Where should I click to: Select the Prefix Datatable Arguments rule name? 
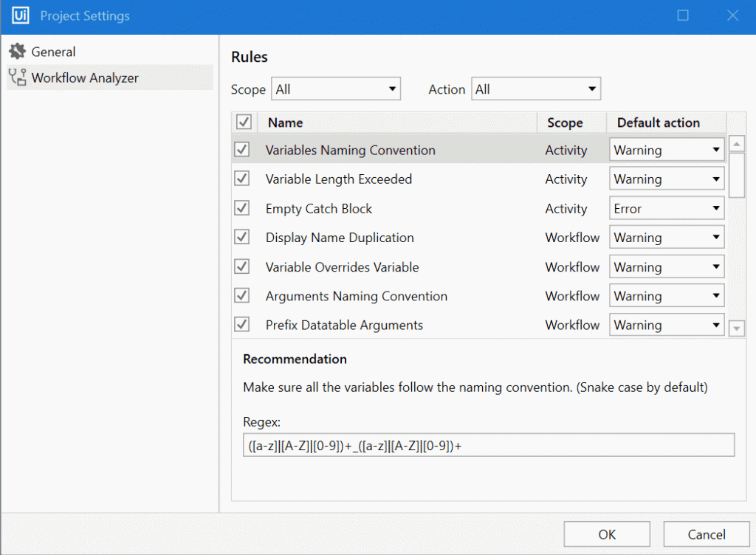tap(344, 325)
